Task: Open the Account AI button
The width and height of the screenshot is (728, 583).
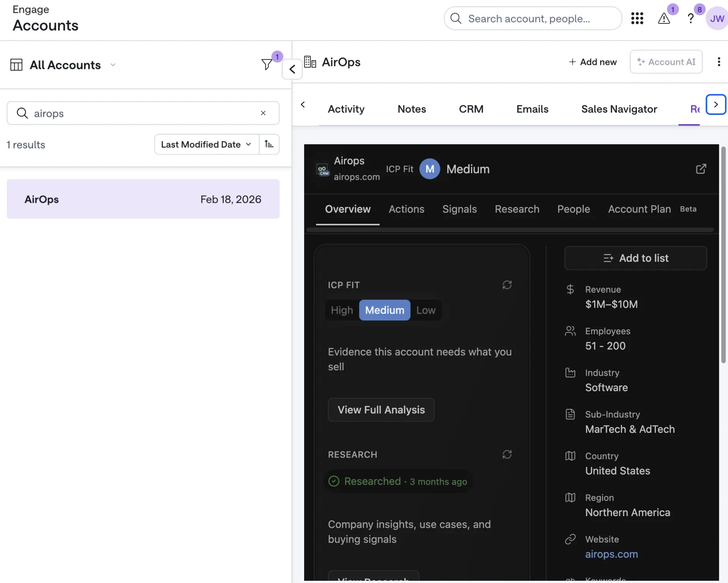Action: [666, 62]
